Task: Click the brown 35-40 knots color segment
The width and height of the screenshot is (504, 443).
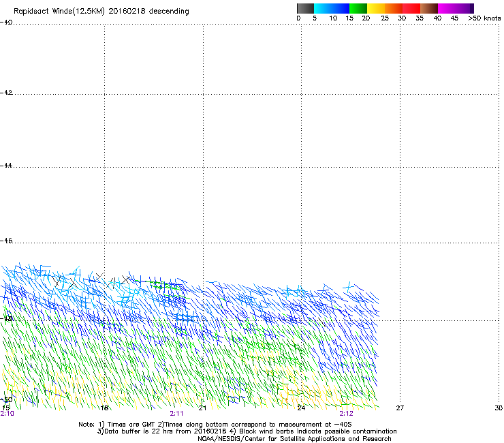Action: point(429,8)
